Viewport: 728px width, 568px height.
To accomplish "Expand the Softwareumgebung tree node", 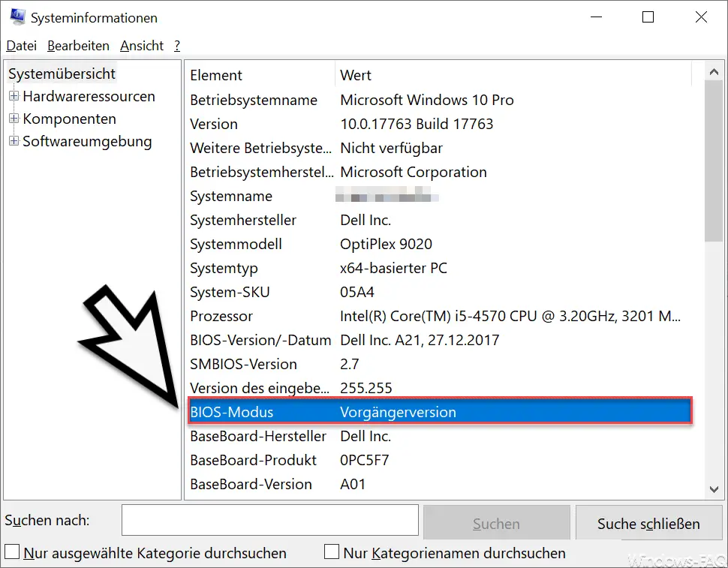I will click(14, 140).
